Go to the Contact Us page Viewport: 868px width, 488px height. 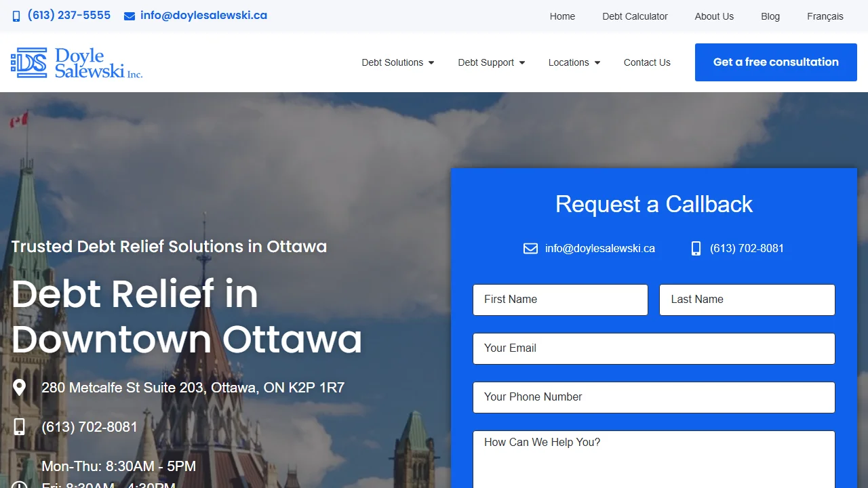click(647, 62)
